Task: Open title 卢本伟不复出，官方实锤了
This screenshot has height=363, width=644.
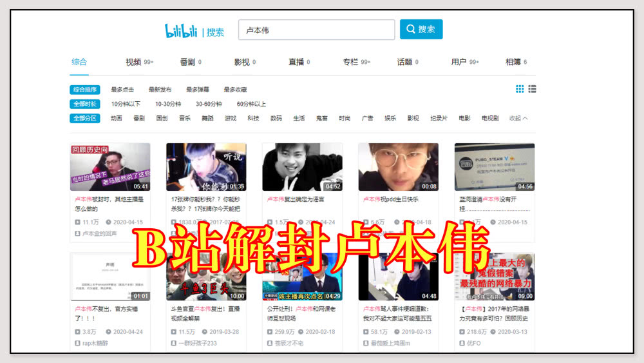Action: [x=106, y=313]
